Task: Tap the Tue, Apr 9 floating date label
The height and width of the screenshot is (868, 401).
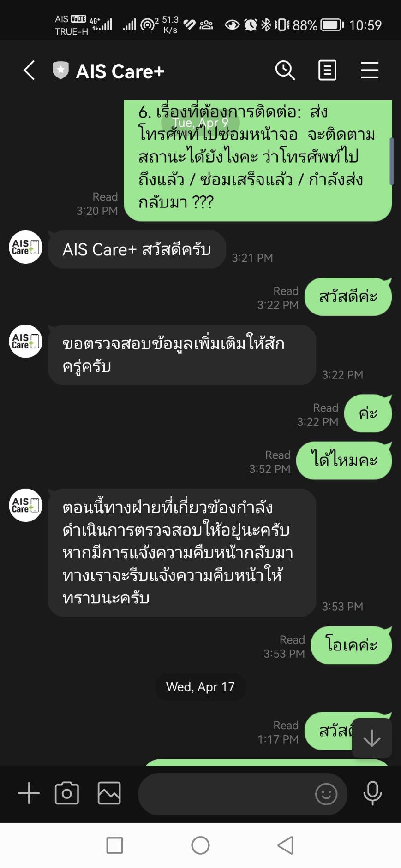Action: (x=200, y=123)
